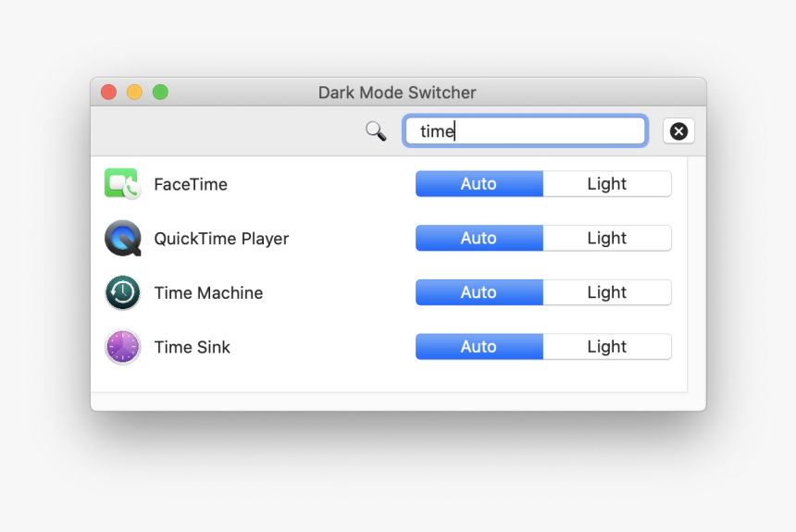Select the Time Sink name label

pyautogui.click(x=193, y=347)
